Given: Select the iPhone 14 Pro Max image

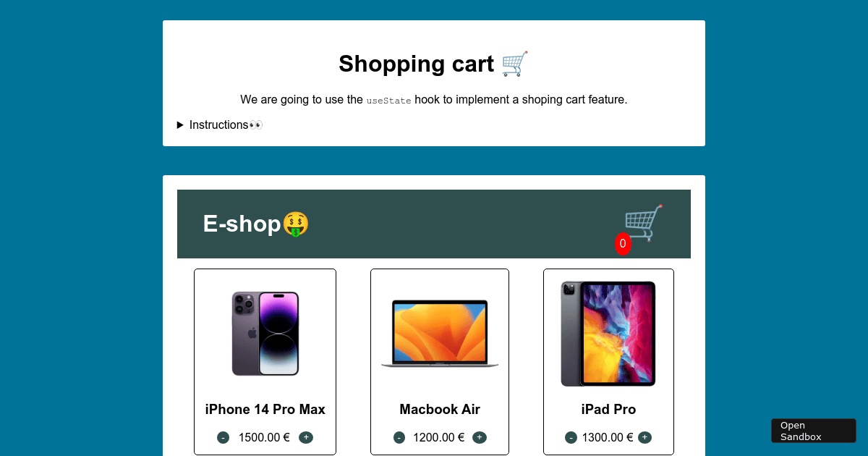Looking at the screenshot, I should (x=265, y=333).
